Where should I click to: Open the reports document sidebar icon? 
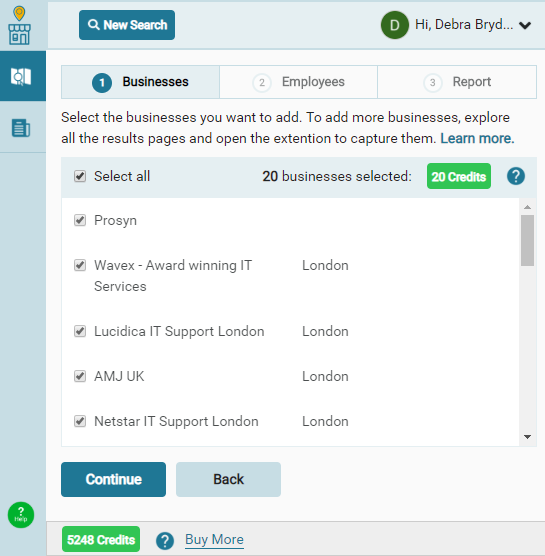21,128
